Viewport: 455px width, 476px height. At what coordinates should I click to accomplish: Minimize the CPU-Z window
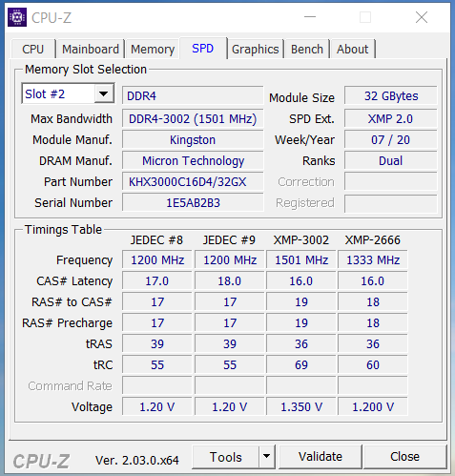[x=310, y=17]
